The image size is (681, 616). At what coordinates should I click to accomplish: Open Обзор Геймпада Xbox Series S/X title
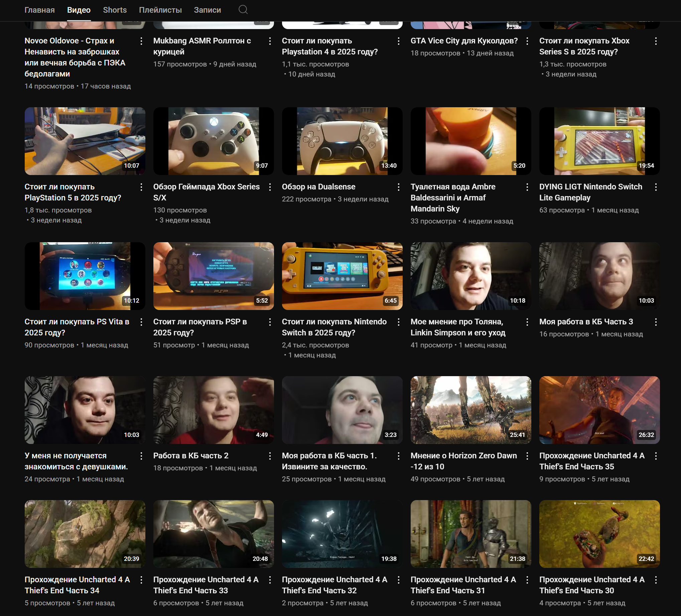[x=206, y=192]
